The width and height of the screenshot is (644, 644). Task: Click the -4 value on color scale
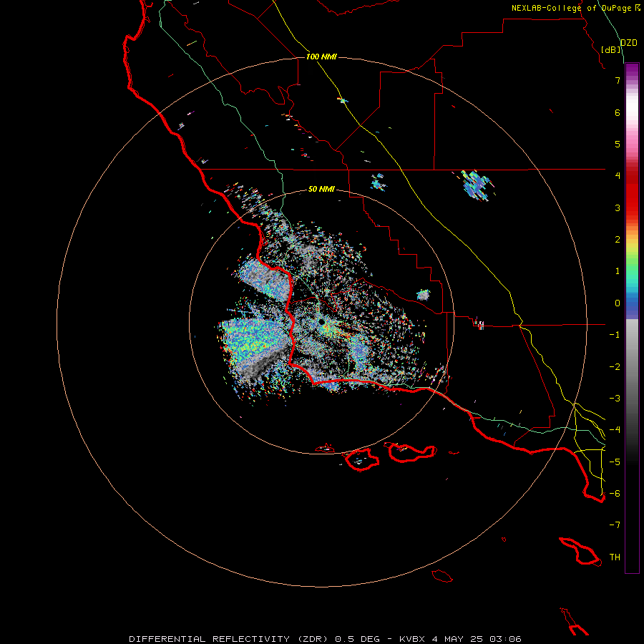point(615,430)
